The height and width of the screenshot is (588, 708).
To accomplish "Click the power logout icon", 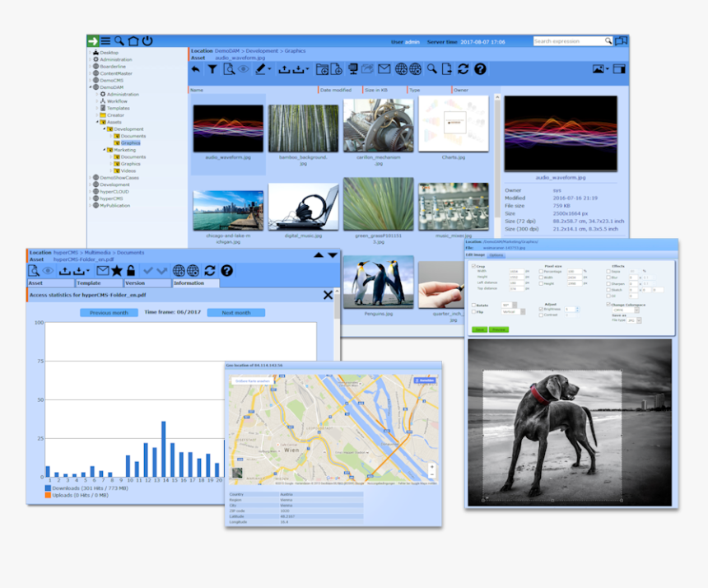I will pos(147,41).
